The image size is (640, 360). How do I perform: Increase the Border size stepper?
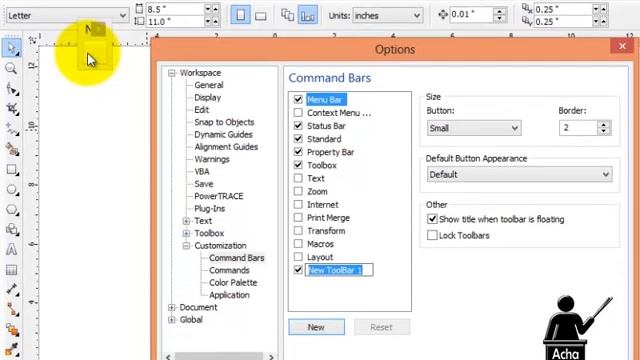[x=604, y=124]
